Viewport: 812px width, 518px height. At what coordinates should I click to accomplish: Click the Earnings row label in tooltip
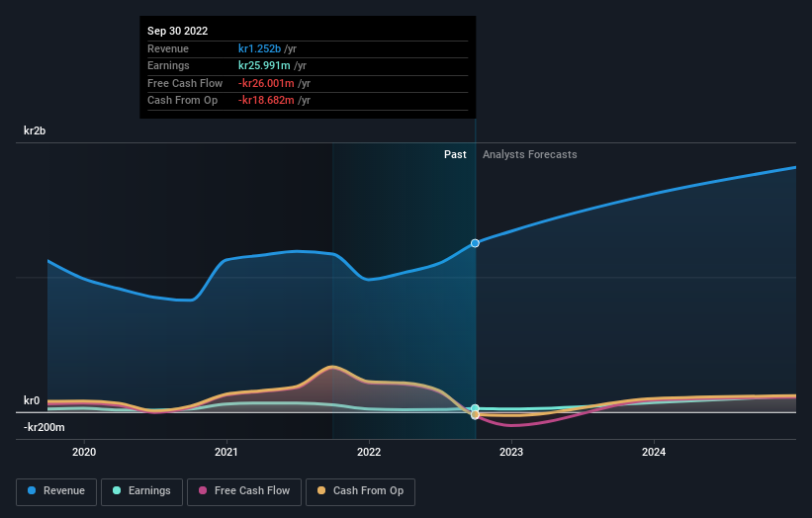click(x=168, y=65)
